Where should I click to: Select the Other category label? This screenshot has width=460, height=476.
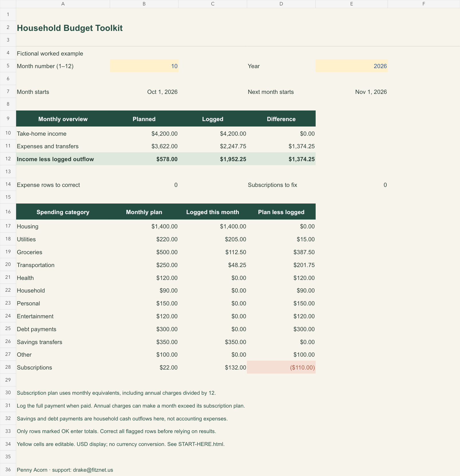[24, 355]
